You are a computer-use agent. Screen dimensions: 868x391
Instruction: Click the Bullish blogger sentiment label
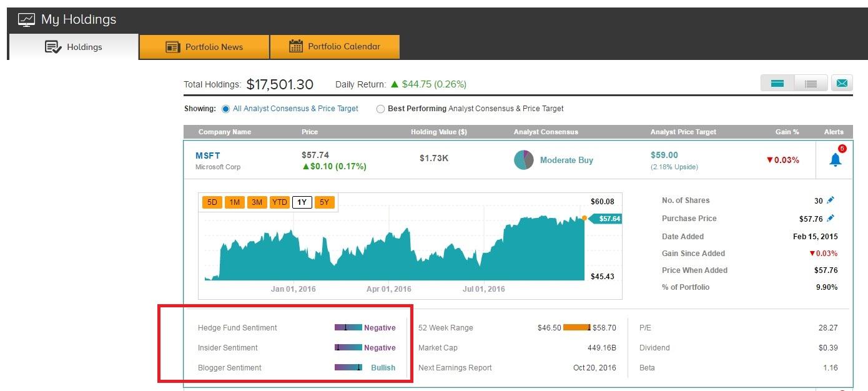pos(383,367)
